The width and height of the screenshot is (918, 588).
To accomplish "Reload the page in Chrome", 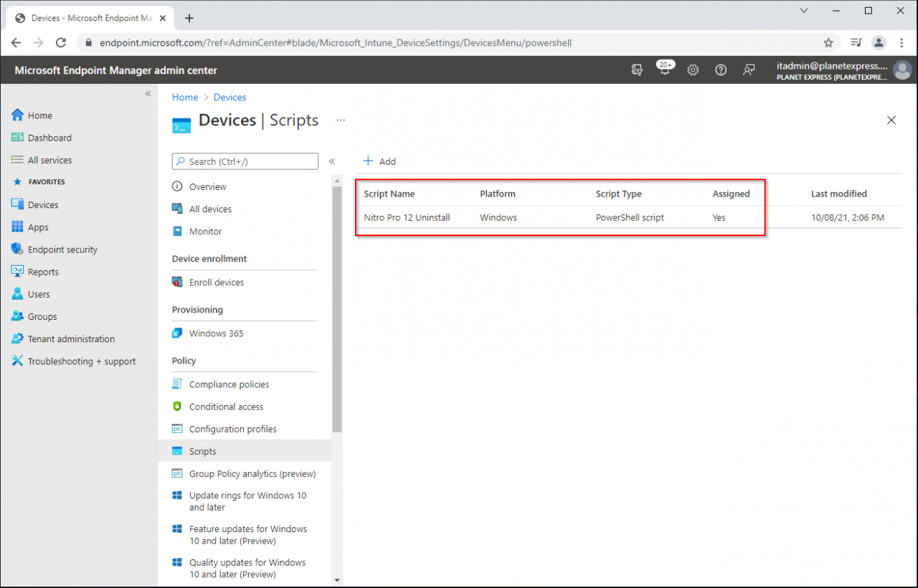I will click(x=60, y=43).
